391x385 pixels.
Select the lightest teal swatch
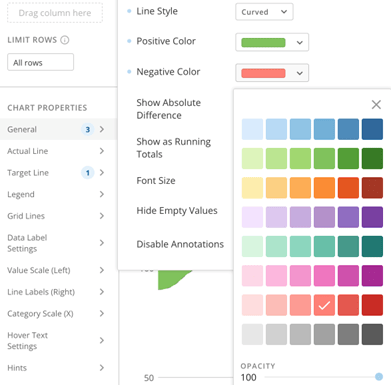click(252, 246)
